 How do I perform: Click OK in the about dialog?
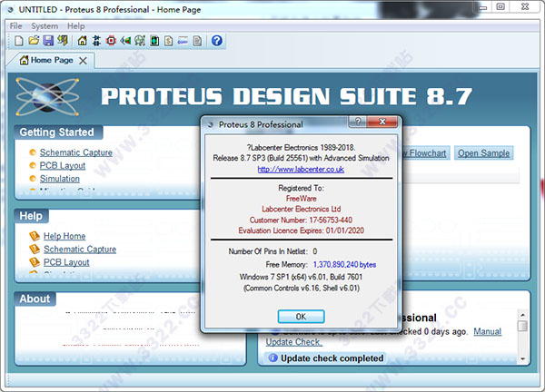coord(301,317)
